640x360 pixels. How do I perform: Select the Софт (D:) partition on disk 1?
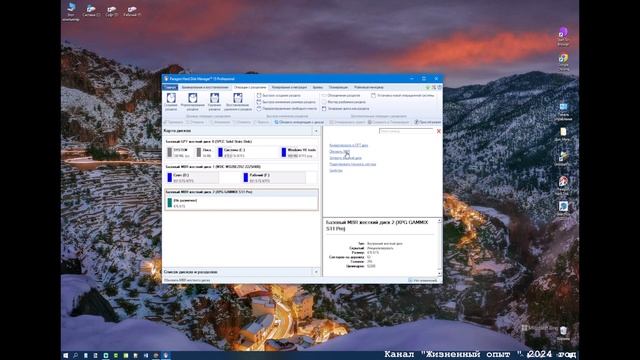(x=192, y=178)
